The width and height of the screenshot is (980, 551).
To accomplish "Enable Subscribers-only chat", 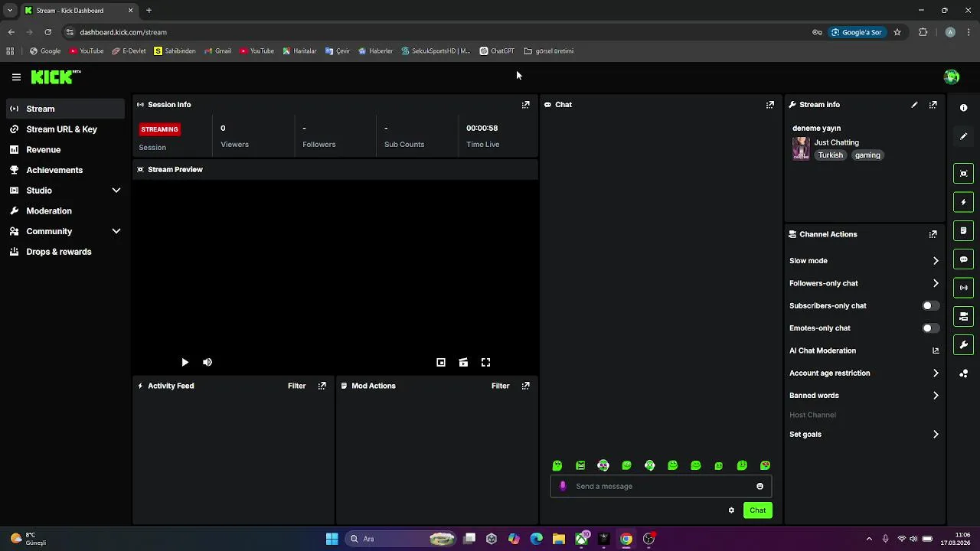I will (x=930, y=305).
